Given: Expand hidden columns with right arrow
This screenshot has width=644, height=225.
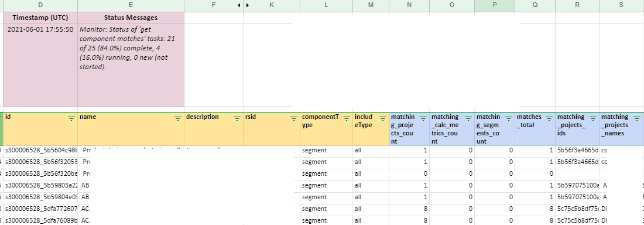Looking at the screenshot, I should click(247, 5).
